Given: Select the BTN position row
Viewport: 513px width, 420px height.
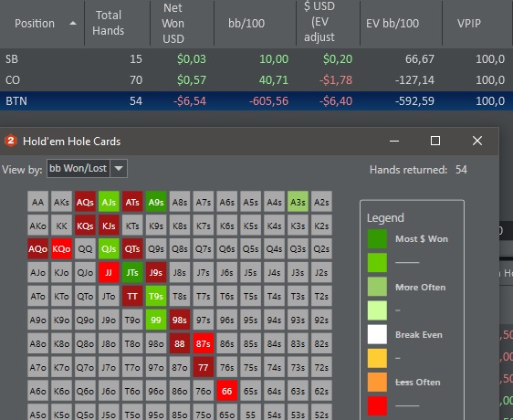Looking at the screenshot, I should pyautogui.click(x=256, y=100).
